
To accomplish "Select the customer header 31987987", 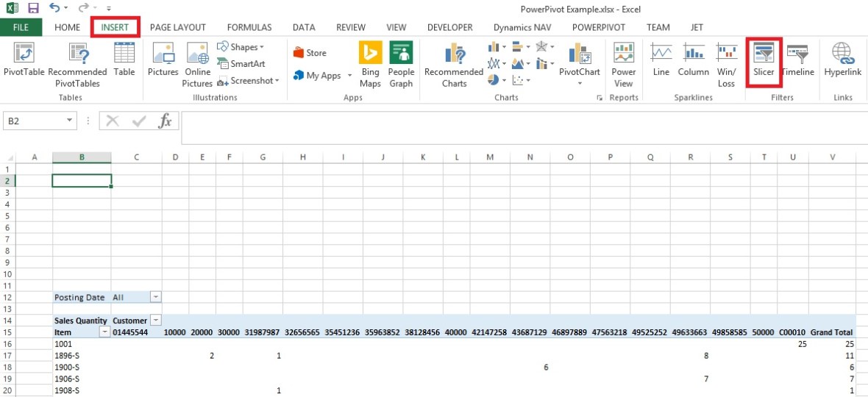I will point(263,332).
